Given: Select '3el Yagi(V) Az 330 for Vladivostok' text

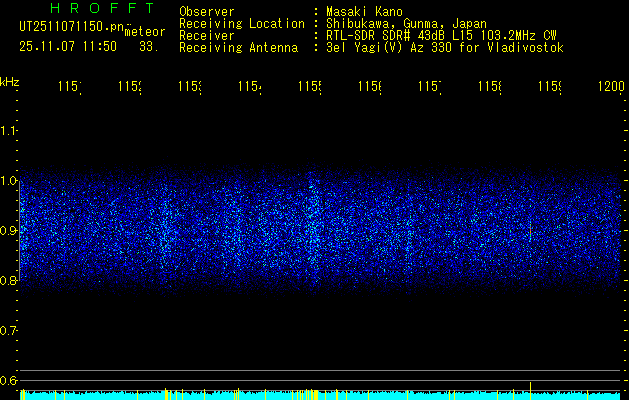Looking at the screenshot, I should pos(445,48).
